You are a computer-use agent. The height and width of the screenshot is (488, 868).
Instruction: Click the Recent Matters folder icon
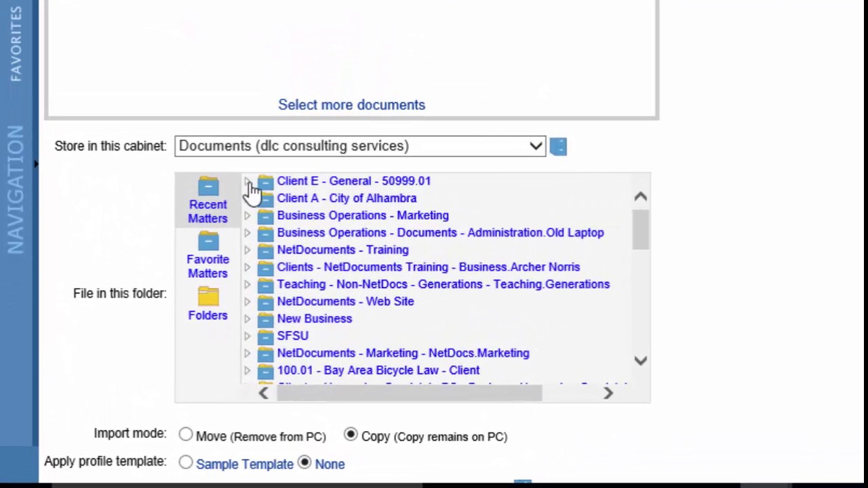[208, 186]
